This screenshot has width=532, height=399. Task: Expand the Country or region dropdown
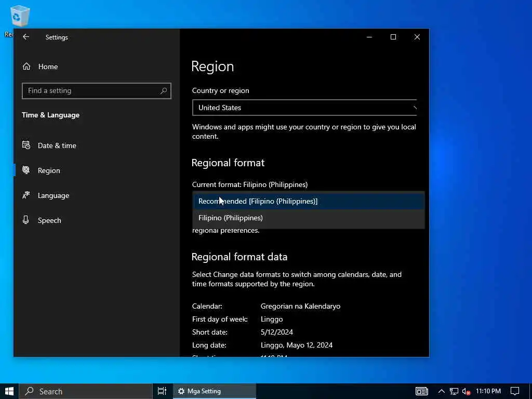pos(304,108)
